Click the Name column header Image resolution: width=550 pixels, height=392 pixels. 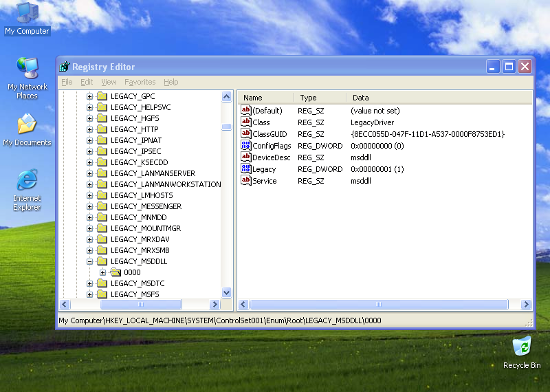tap(265, 98)
